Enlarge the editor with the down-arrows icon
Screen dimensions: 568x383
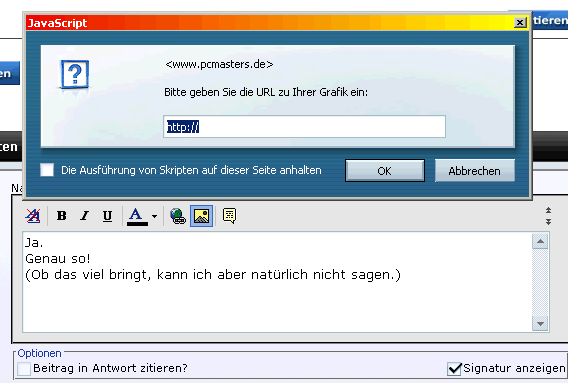[x=548, y=221]
